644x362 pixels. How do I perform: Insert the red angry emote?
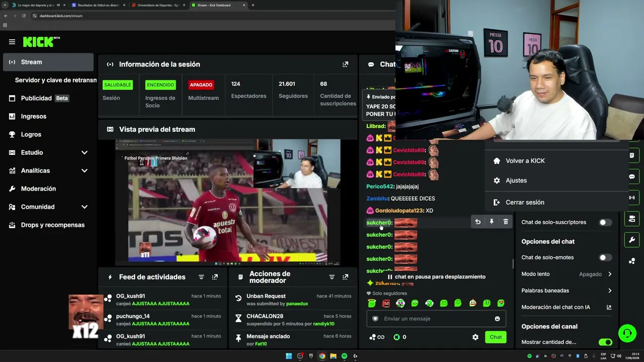pyautogui.click(x=386, y=303)
